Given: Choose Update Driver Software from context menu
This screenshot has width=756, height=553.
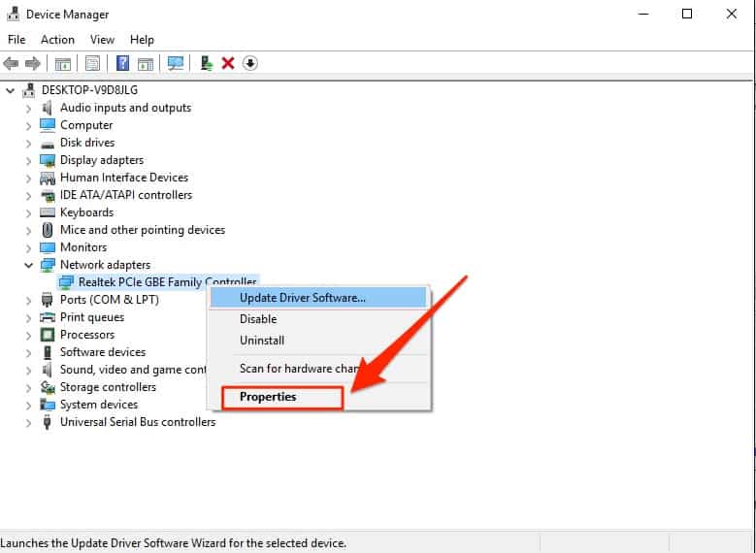Looking at the screenshot, I should 318,298.
